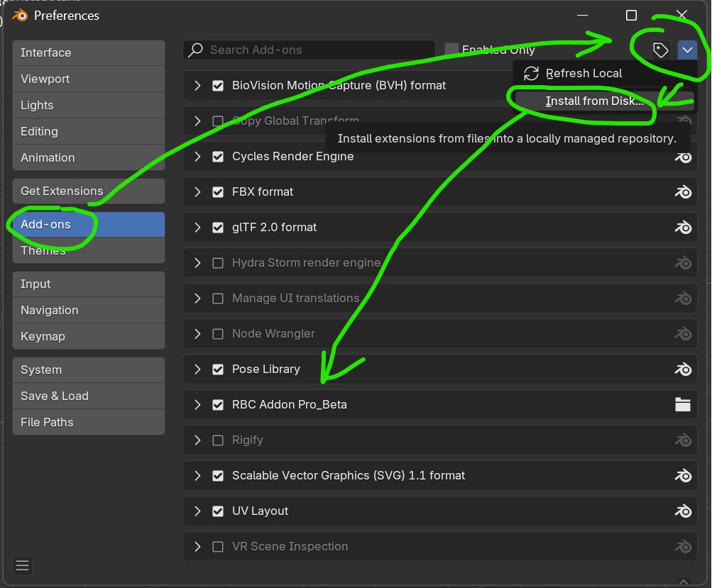Open the Input preferences tab

pos(89,284)
